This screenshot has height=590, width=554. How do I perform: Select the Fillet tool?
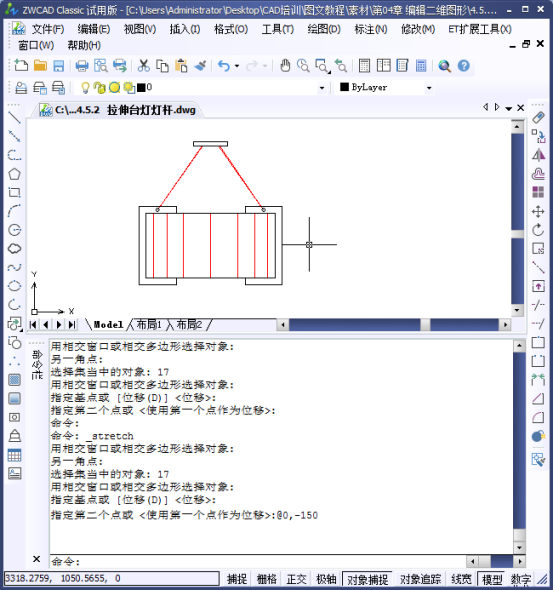[x=538, y=417]
